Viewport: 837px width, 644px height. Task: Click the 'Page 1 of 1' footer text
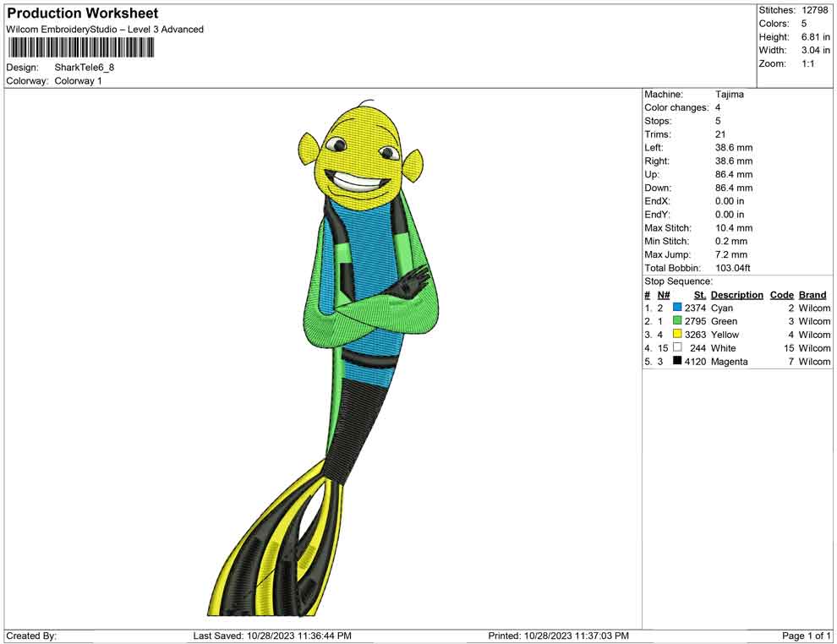806,636
